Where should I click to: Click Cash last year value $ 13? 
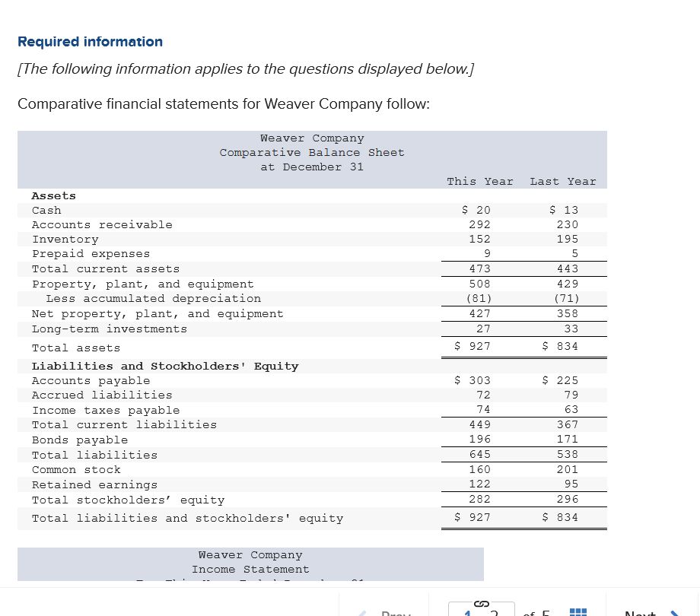coord(564,210)
